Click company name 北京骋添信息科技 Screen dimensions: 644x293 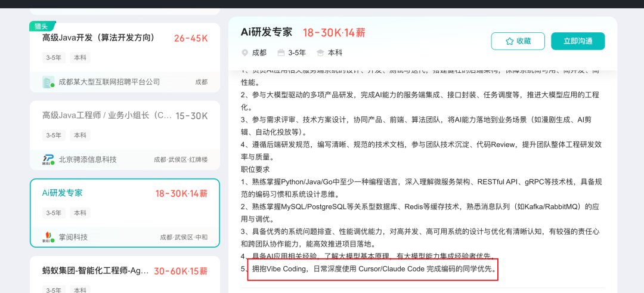click(x=88, y=159)
